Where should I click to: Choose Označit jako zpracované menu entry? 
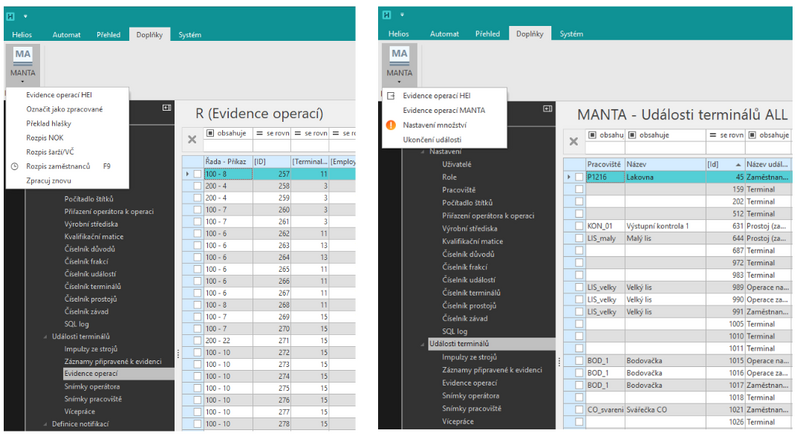tap(64, 109)
